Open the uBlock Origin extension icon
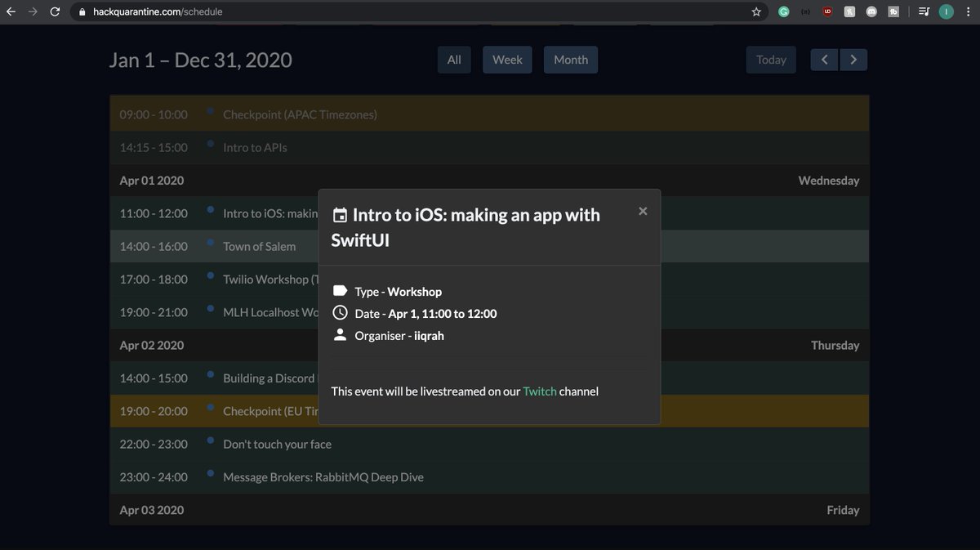The width and height of the screenshot is (980, 550). tap(827, 12)
